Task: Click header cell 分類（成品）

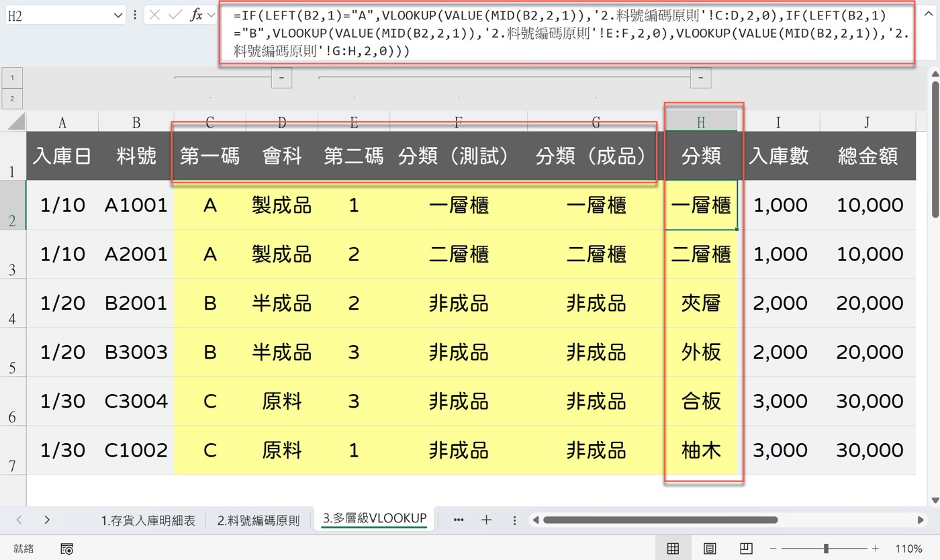Action: [596, 156]
